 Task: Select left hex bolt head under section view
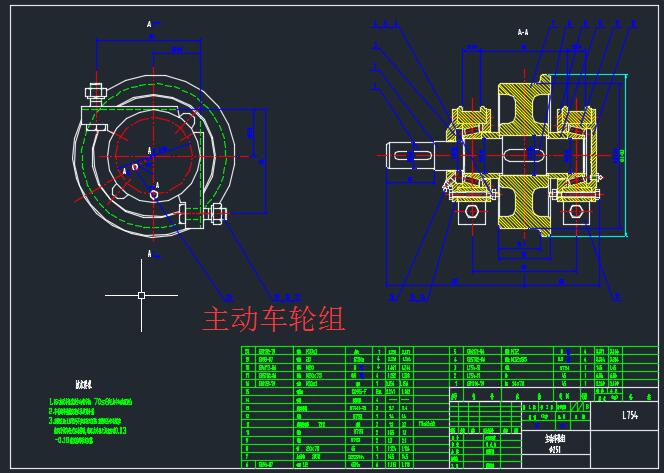point(471,211)
